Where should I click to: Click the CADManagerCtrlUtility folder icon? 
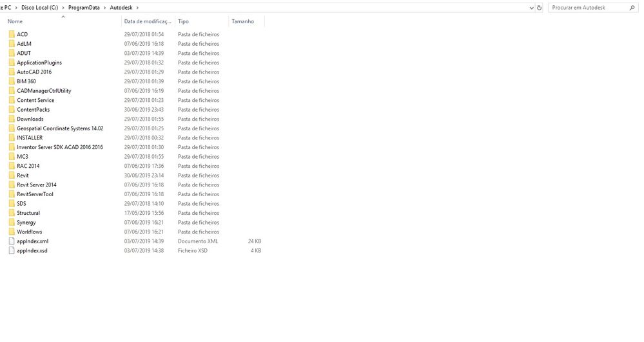[x=12, y=91]
